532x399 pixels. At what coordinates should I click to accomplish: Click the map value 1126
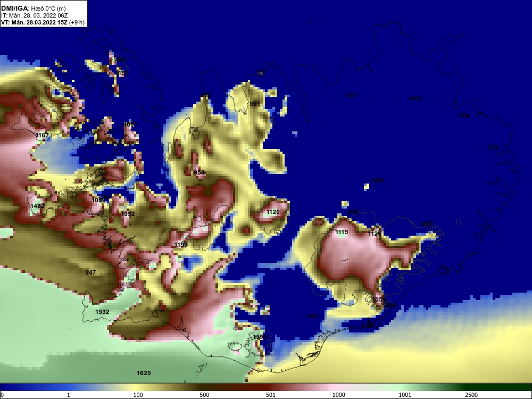pyautogui.click(x=375, y=234)
